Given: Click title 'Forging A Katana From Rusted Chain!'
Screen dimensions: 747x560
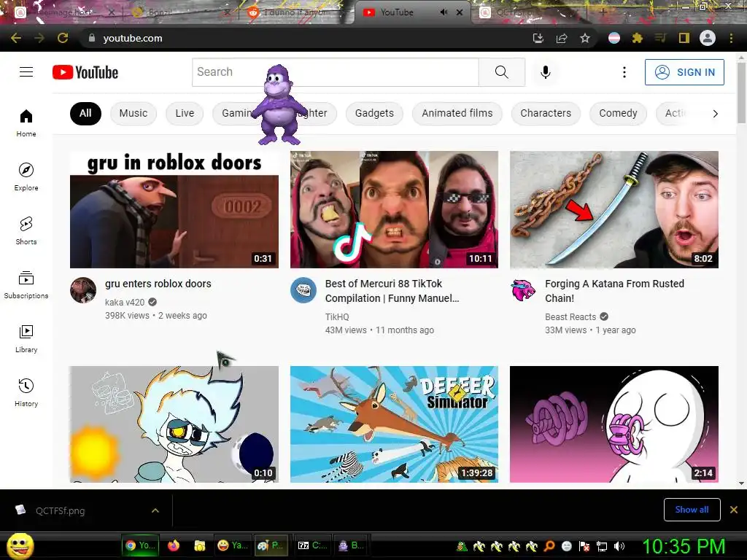Looking at the screenshot, I should (614, 291).
